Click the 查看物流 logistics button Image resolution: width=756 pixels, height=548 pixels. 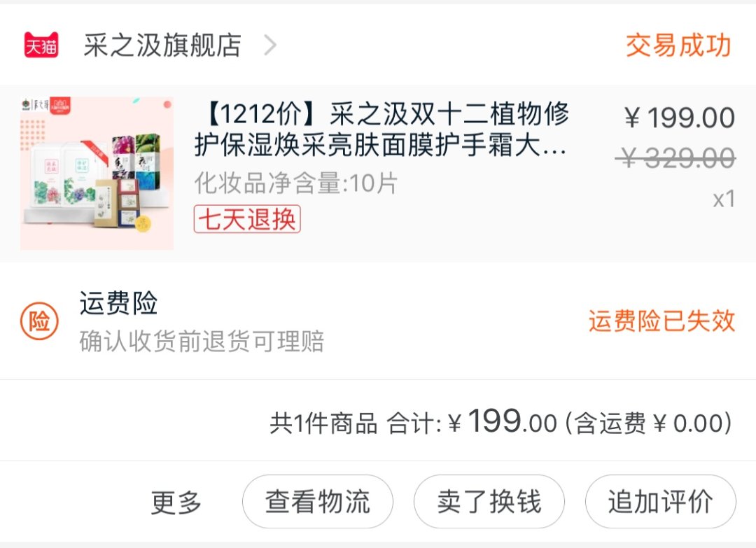tap(318, 502)
